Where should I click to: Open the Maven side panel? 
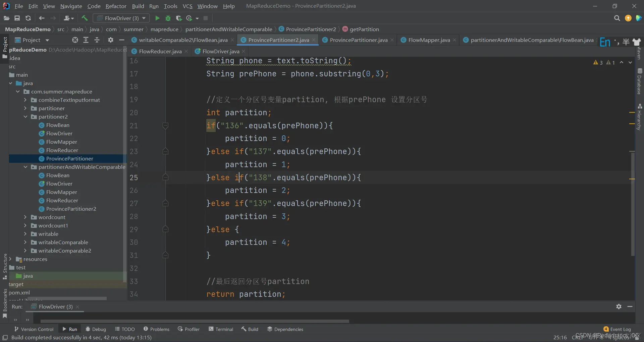click(x=640, y=54)
